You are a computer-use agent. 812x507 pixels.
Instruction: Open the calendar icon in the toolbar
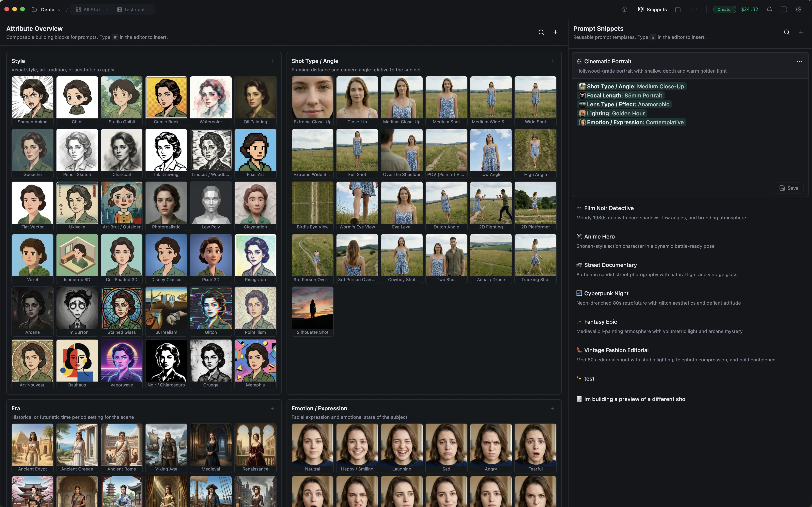[678, 9]
